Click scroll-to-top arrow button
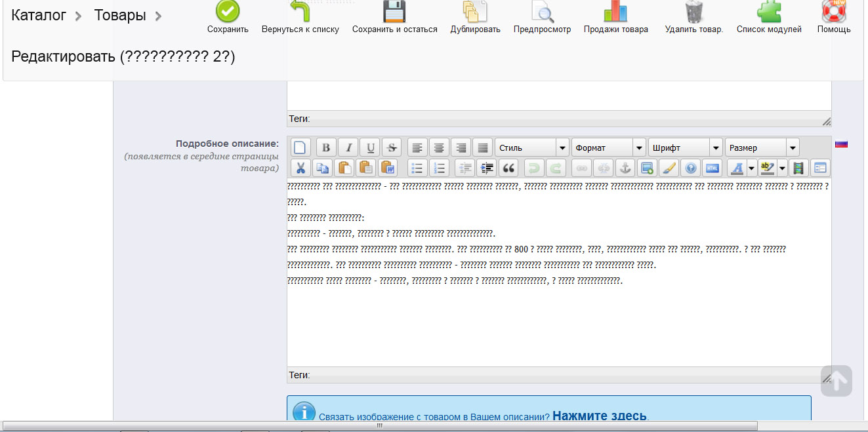The image size is (868, 432). tap(837, 381)
